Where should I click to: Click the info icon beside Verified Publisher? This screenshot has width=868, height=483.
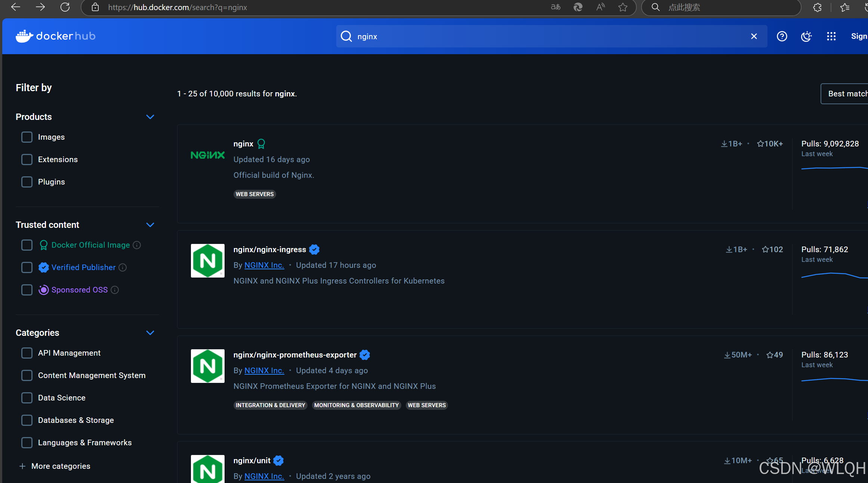(123, 267)
